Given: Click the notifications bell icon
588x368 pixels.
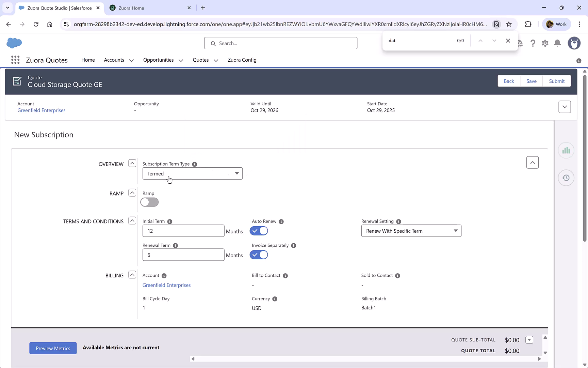Looking at the screenshot, I should [x=557, y=43].
